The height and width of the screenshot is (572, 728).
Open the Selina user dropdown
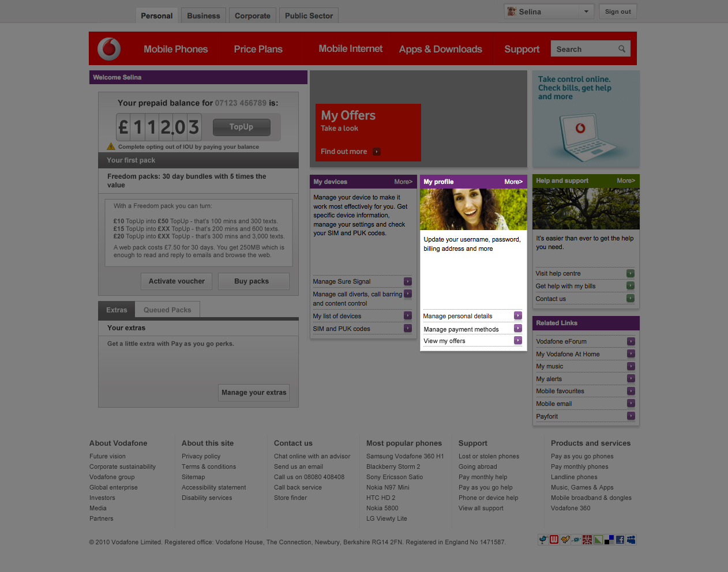(x=586, y=12)
